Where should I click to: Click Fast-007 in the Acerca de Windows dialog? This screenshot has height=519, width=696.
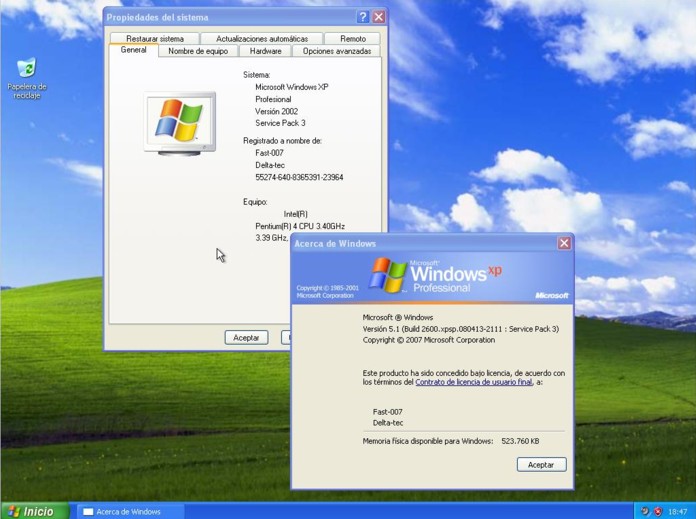tap(388, 412)
